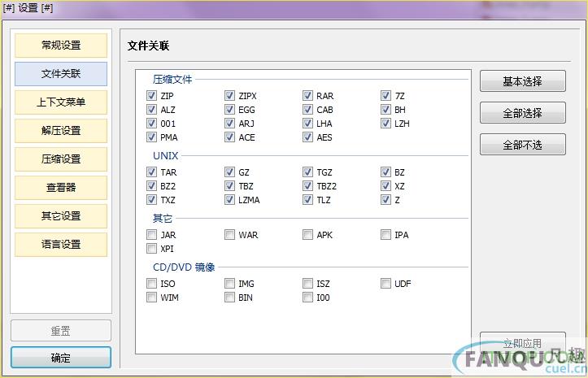Select the 语言设置 tab
The image size is (588, 378).
(x=61, y=245)
